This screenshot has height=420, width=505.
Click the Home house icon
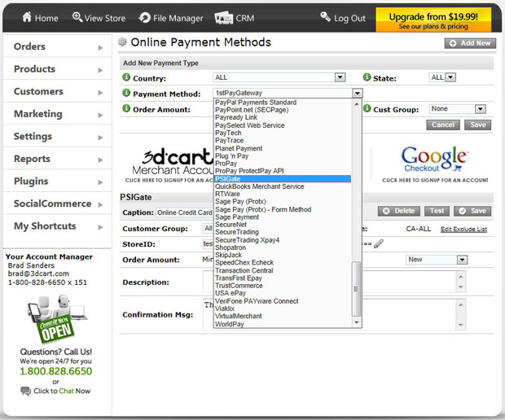(x=27, y=17)
